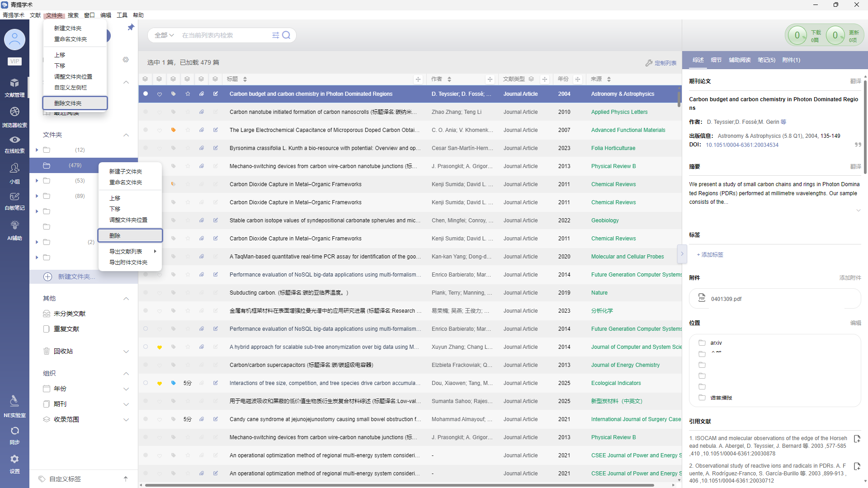Expand the 回收站 chevron
This screenshot has width=868, height=488.
tap(126, 352)
